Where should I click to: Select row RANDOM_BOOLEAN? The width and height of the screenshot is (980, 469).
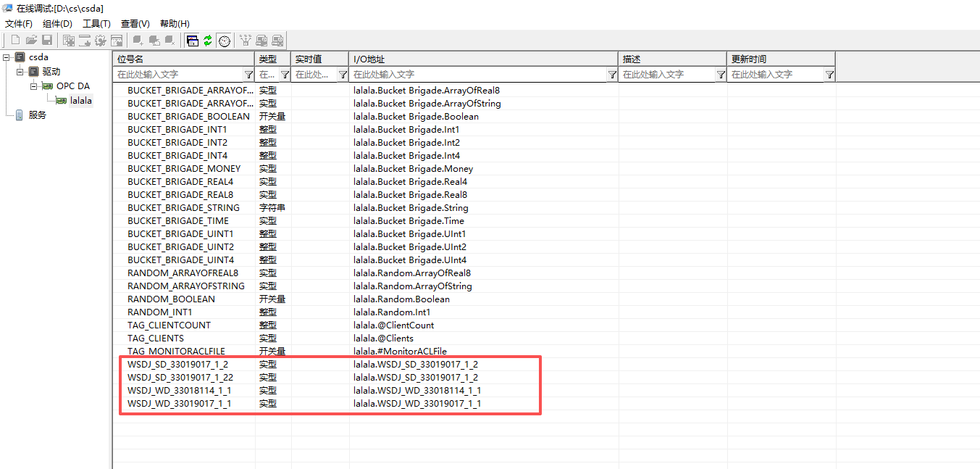click(x=547, y=299)
